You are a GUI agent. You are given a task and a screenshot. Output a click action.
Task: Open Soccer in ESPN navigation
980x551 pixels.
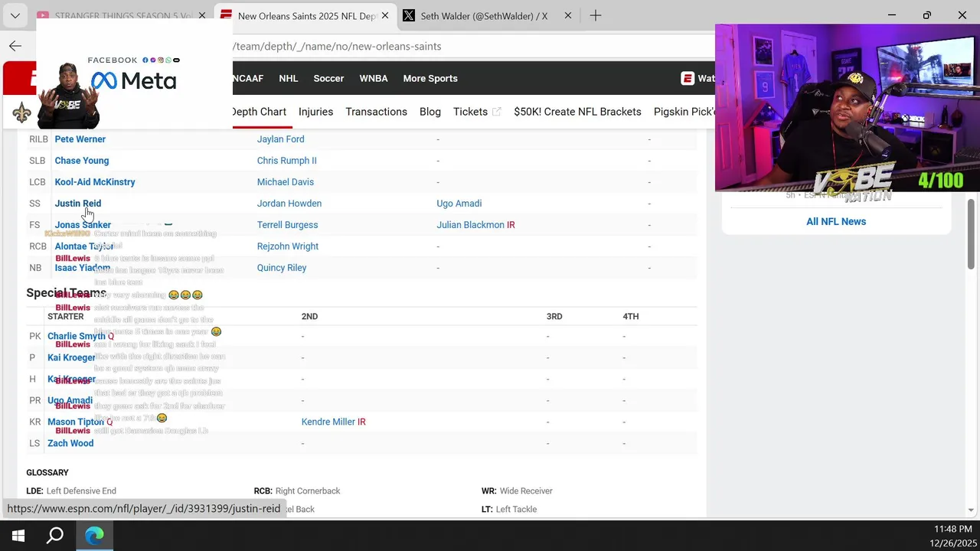tap(328, 78)
